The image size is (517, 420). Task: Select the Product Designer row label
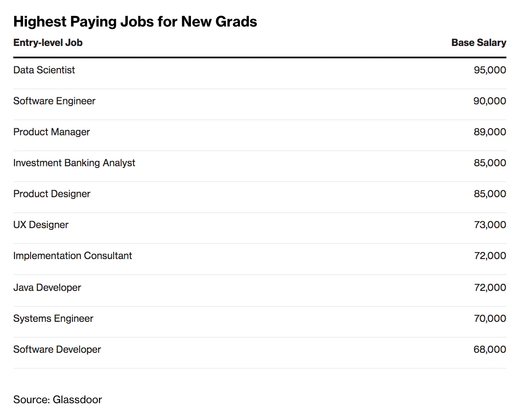(52, 194)
